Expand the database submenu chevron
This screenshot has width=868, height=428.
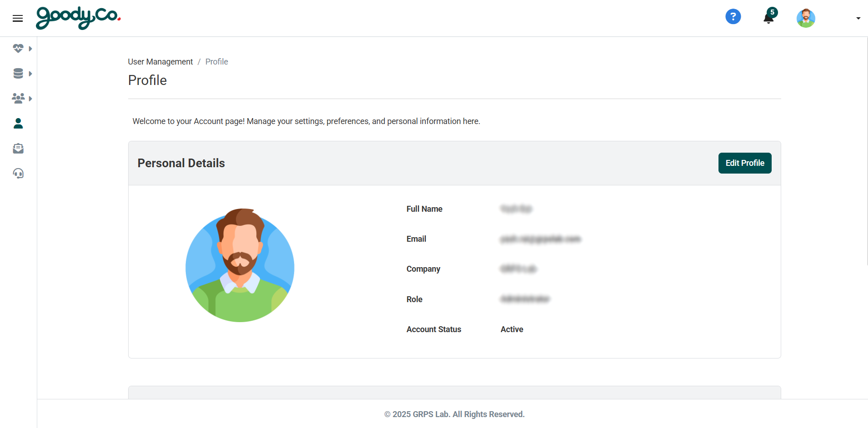tap(30, 73)
